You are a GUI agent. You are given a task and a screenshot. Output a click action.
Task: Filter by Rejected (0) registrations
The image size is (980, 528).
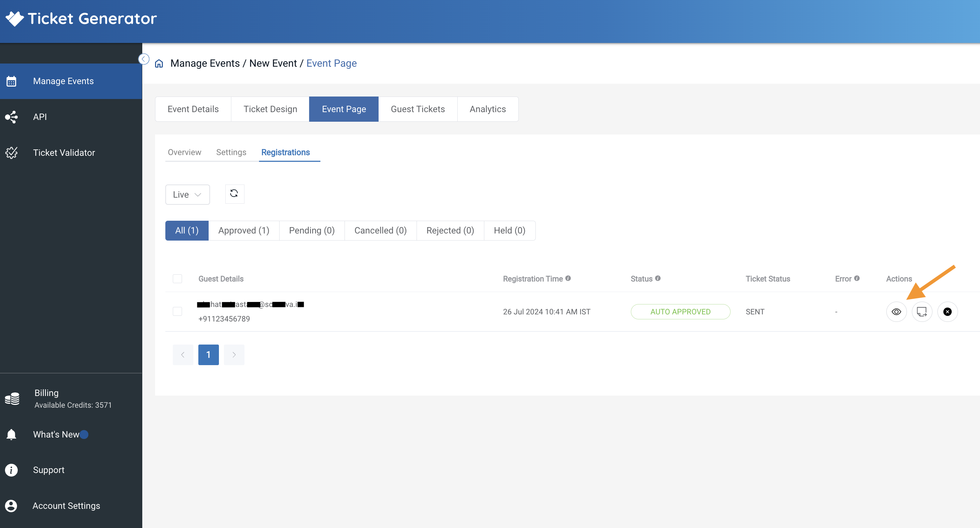click(450, 231)
